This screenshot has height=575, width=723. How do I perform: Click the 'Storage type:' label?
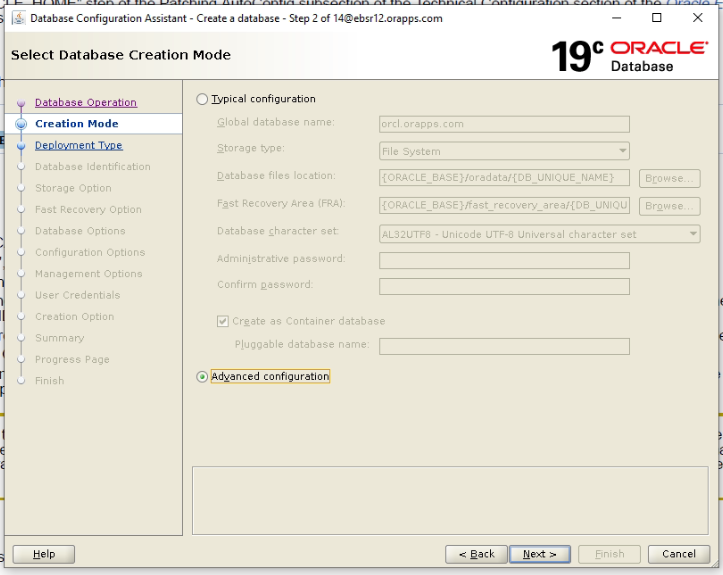(251, 148)
